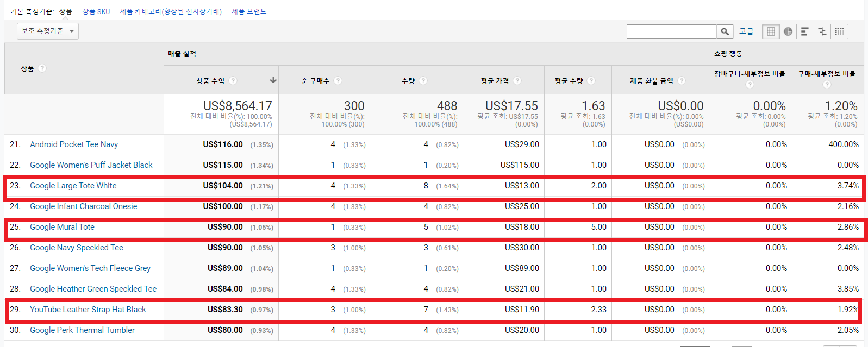Open YouTube Leather Strap Hat Black product
This screenshot has width=868, height=347.
[x=88, y=310]
